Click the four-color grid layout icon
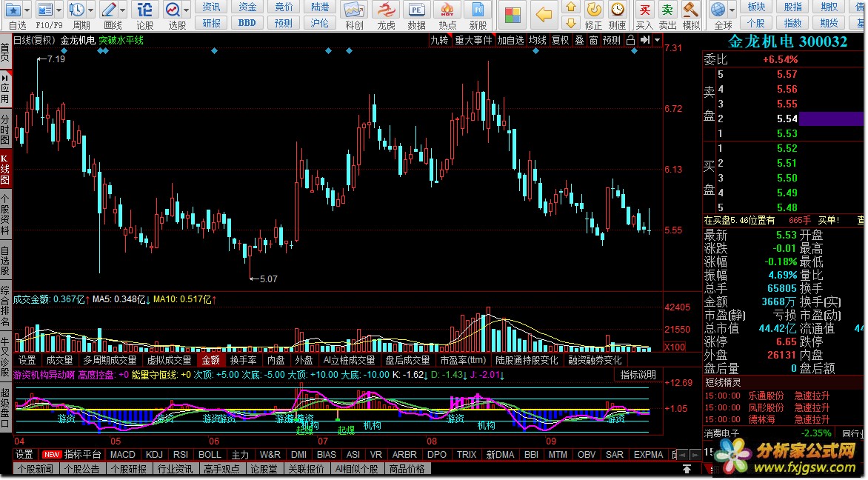 pyautogui.click(x=513, y=15)
